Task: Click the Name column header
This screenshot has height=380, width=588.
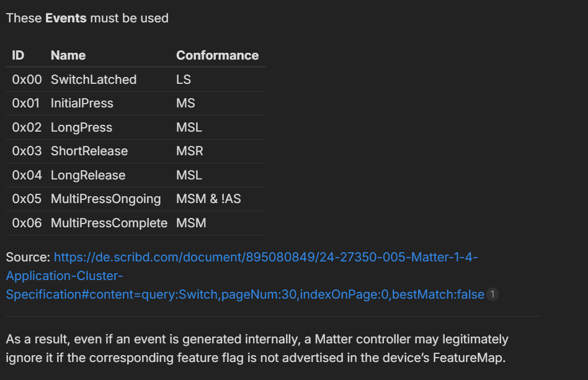Action: [68, 55]
